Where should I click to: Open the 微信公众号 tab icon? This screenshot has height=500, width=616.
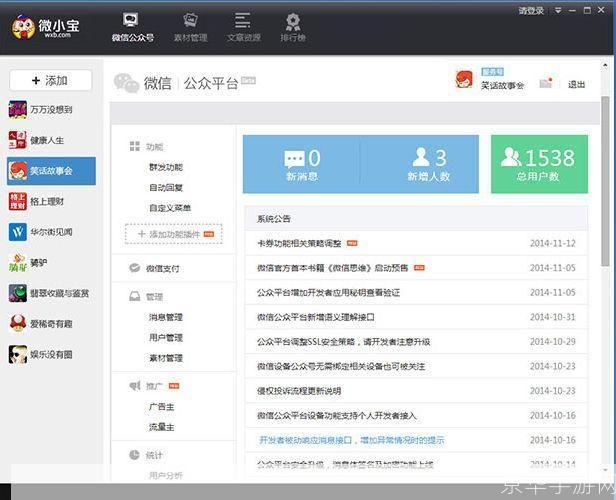point(130,19)
